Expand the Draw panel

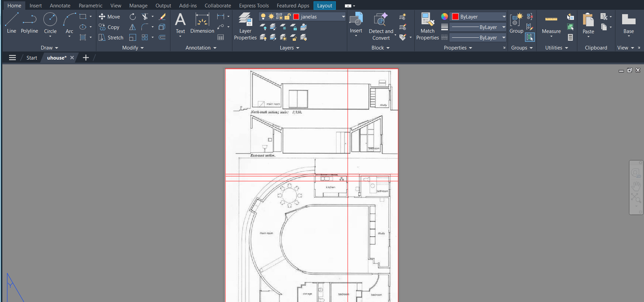pos(50,48)
